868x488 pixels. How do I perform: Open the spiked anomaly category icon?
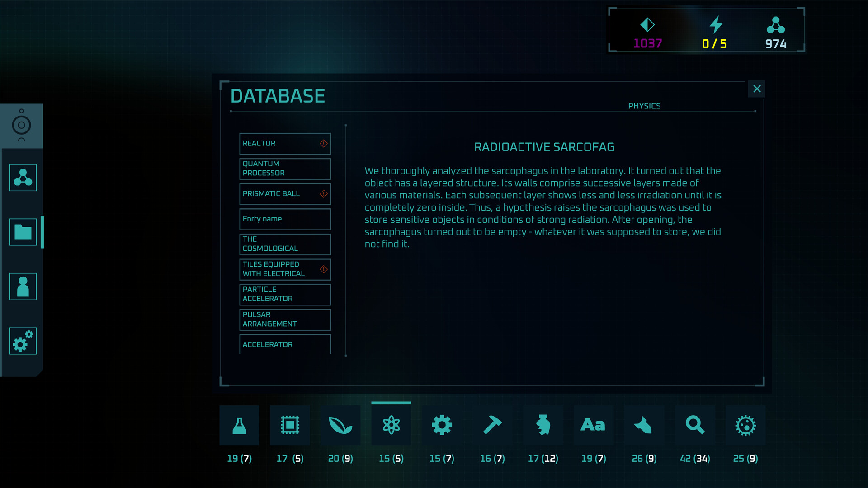point(745,425)
